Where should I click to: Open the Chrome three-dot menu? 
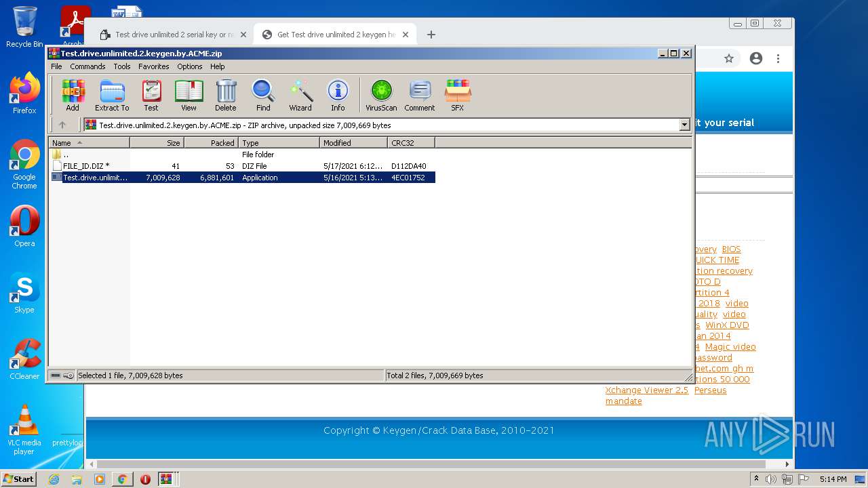tap(778, 59)
